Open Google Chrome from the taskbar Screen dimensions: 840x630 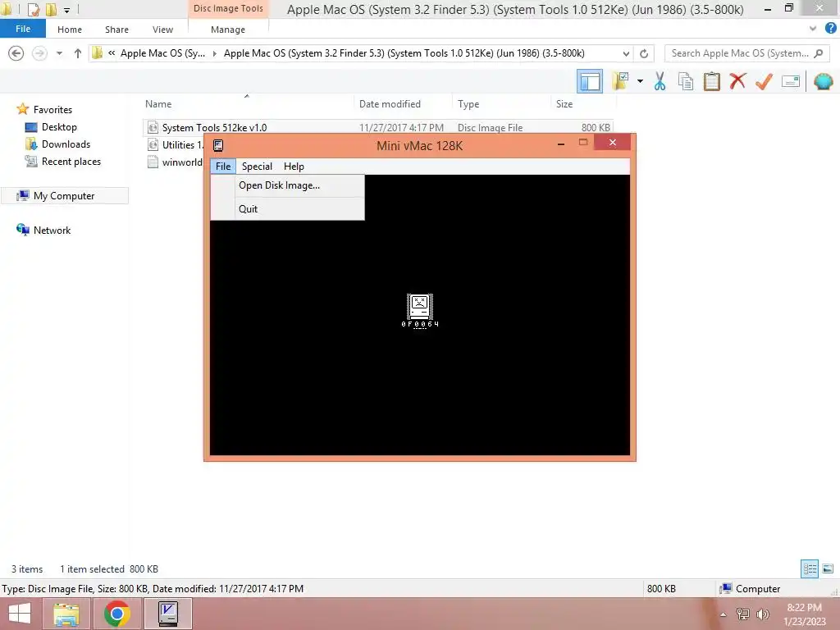point(116,614)
